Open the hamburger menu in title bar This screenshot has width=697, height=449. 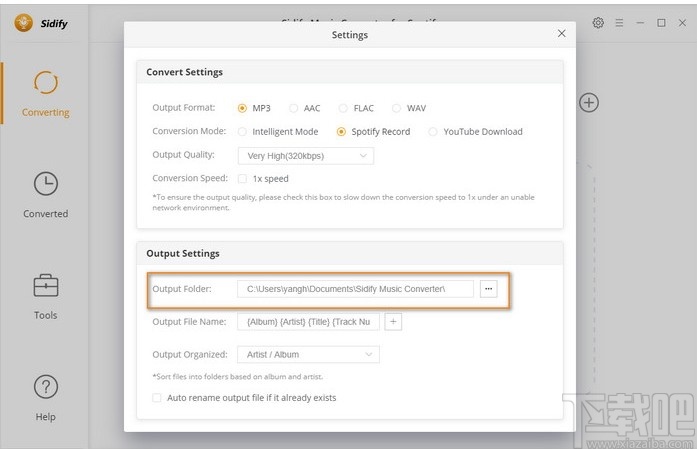click(619, 22)
